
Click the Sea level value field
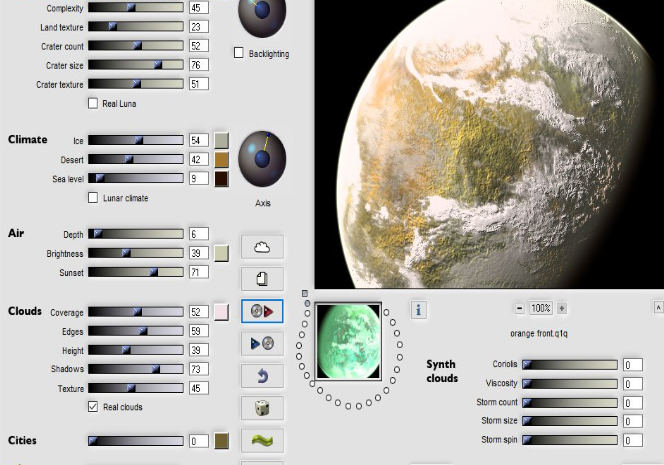198,178
